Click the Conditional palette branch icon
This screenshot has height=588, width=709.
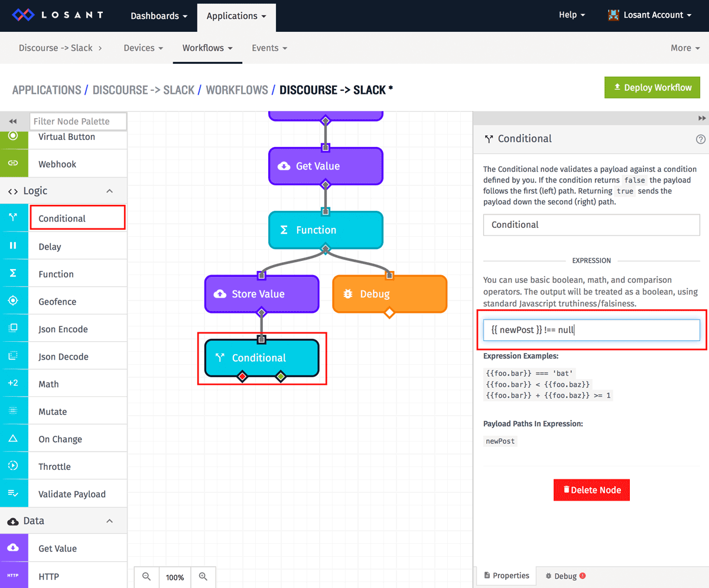(x=14, y=218)
